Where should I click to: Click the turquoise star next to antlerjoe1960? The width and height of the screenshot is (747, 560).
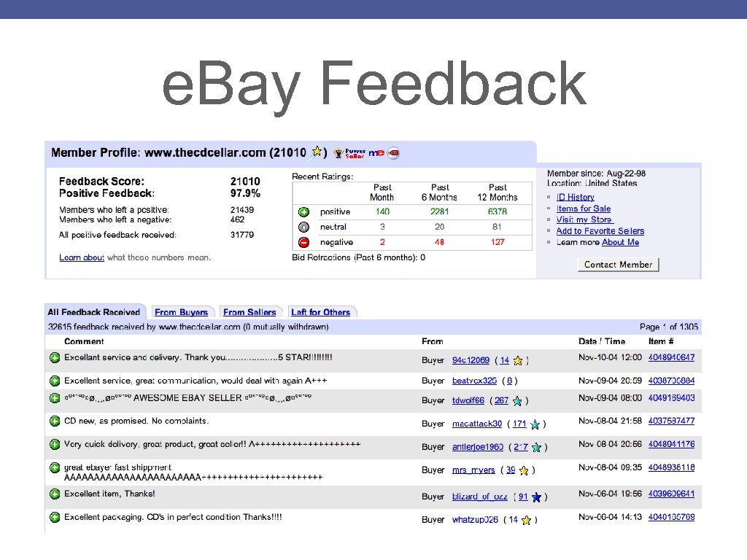[536, 448]
